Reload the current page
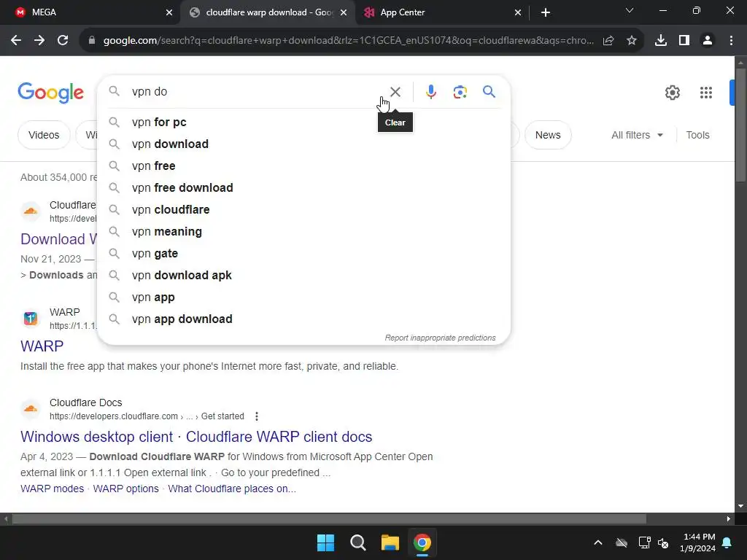Screen dimensions: 747x560 63,41
